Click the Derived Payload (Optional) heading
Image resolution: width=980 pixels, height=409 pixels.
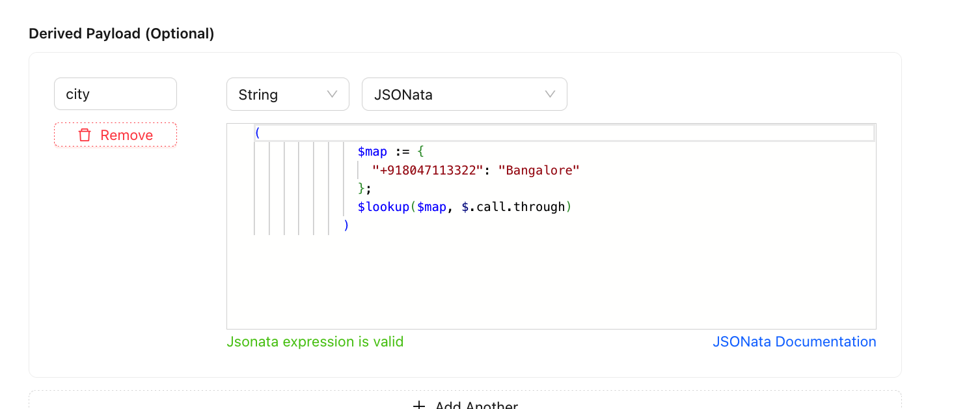[122, 34]
